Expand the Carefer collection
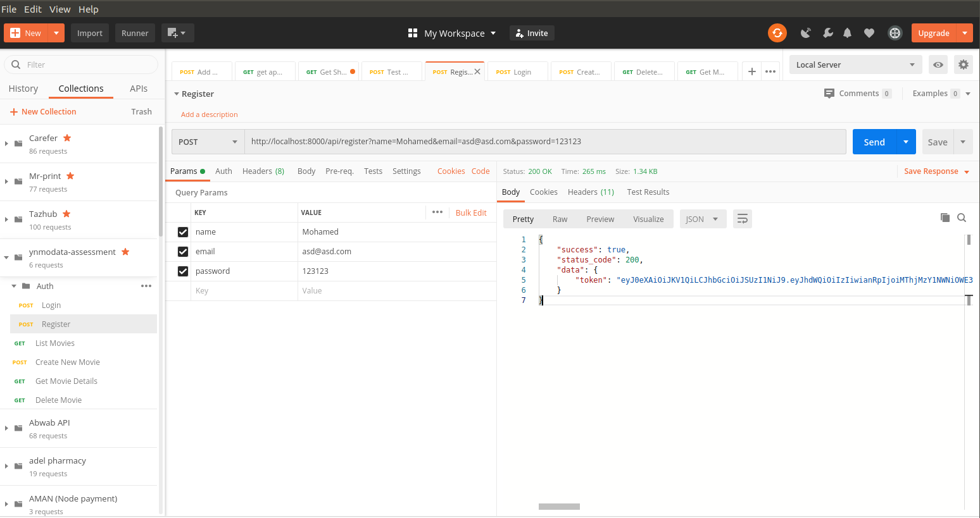The image size is (980, 518). point(6,144)
